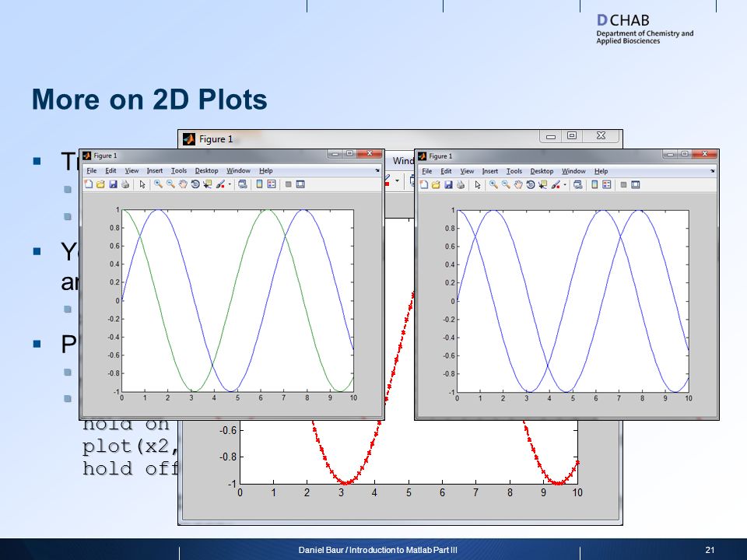
Task: Open Desktop menu in right Figure window
Action: click(542, 171)
